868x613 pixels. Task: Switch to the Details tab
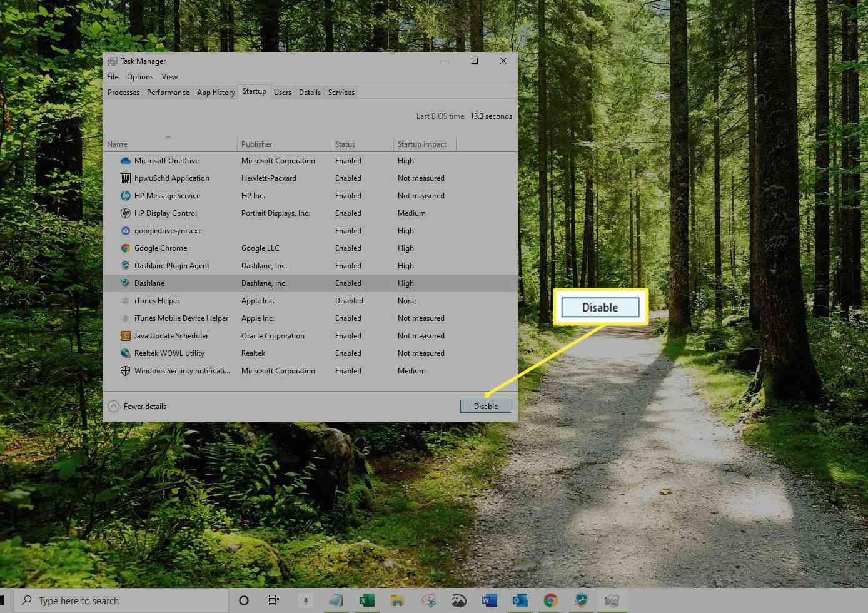click(310, 93)
